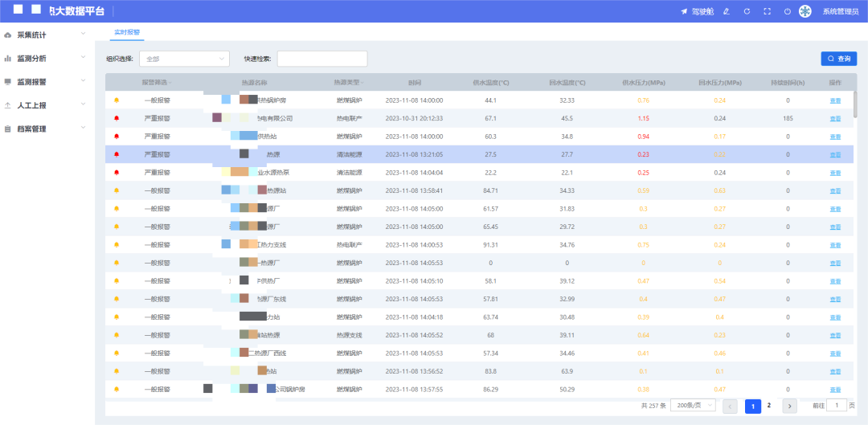
Task: Click the red bell on the 13:21:05 row
Action: 117,154
